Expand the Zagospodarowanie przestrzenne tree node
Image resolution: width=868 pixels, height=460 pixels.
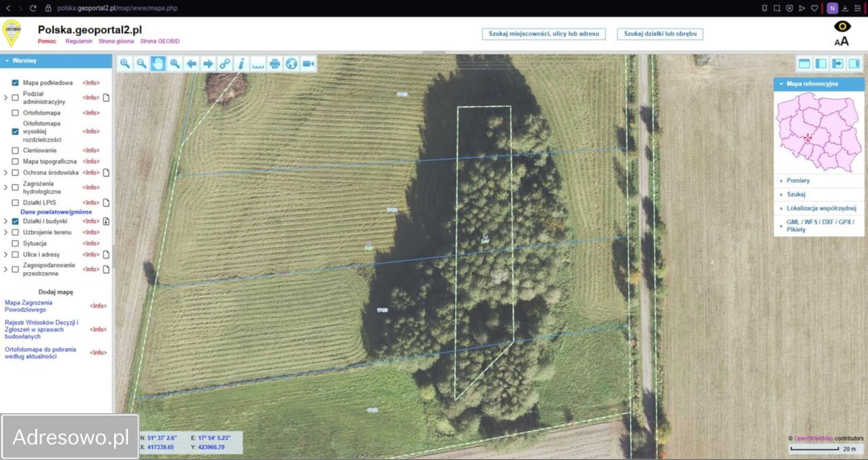[6, 269]
